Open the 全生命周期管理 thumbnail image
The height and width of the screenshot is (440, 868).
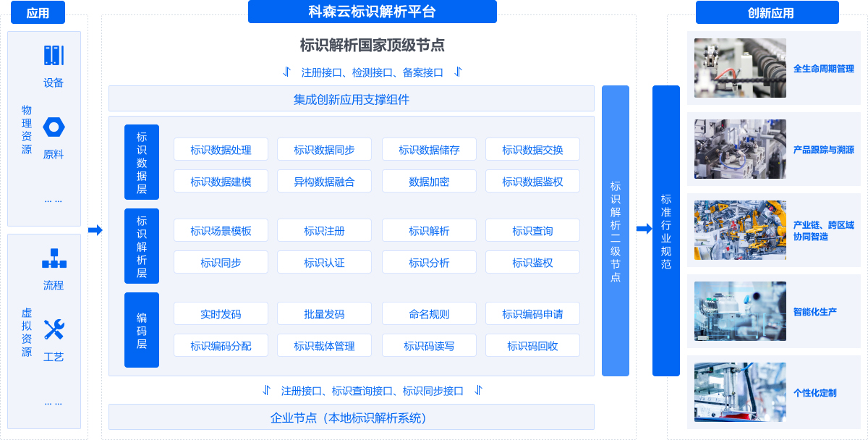tap(740, 68)
